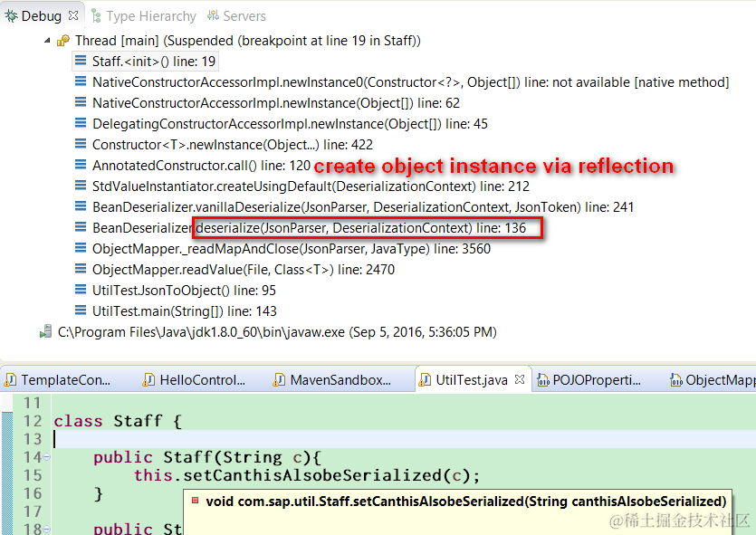Click 'public Staff(String c){' code line
Viewport: 756px width, 535px height.
(x=207, y=457)
